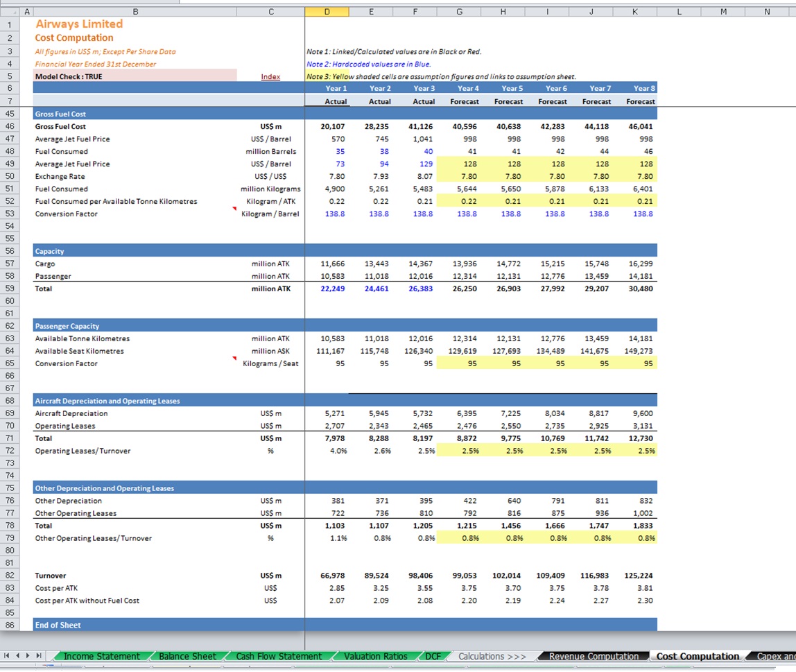The image size is (796, 672).
Task: Switch to the Valuation Ratios tab
Action: 376,656
